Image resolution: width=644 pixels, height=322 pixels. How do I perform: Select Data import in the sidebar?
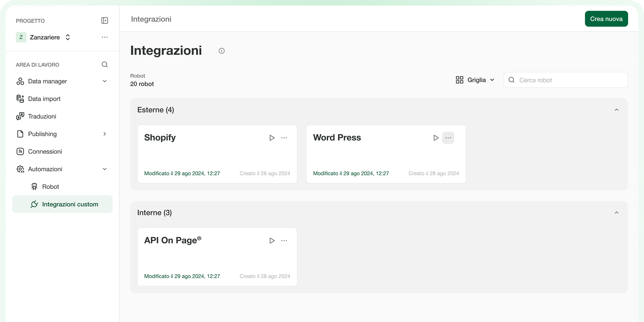click(44, 99)
